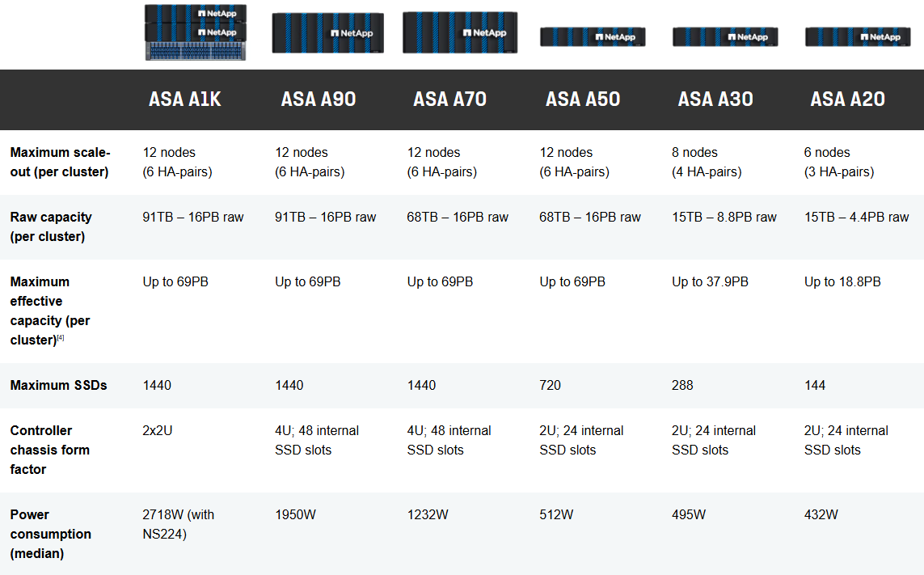The image size is (924, 575).
Task: Click the ASA A20 product image
Action: point(858,36)
